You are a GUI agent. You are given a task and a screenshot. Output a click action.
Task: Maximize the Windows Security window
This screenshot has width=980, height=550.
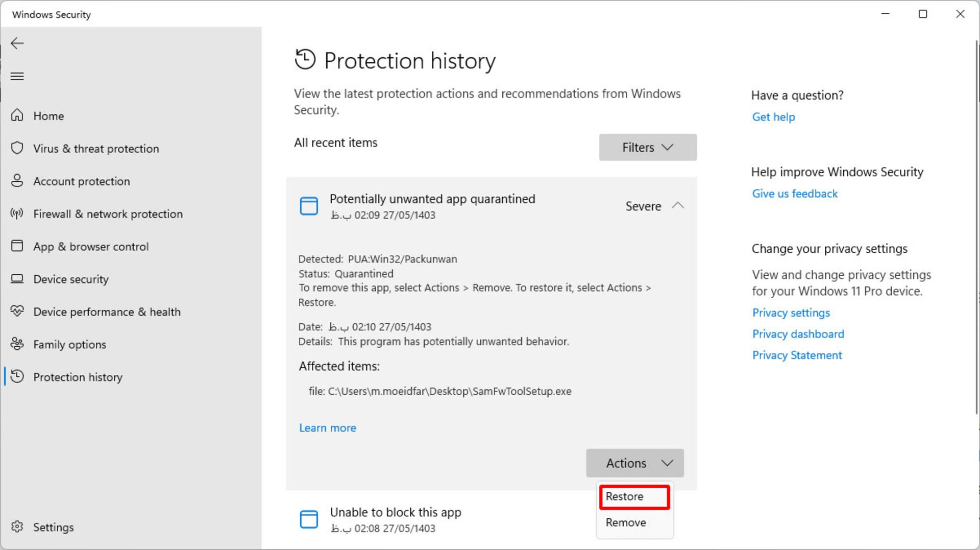pos(923,14)
